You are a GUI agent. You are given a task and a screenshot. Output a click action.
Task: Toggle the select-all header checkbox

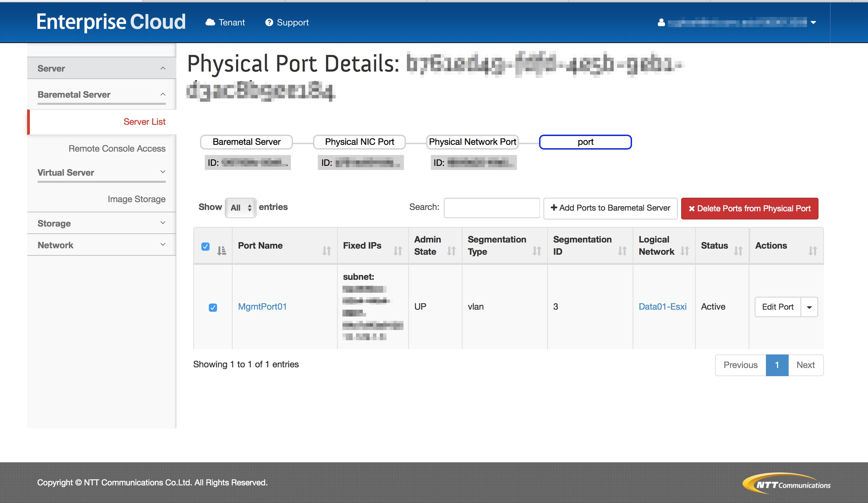(205, 246)
